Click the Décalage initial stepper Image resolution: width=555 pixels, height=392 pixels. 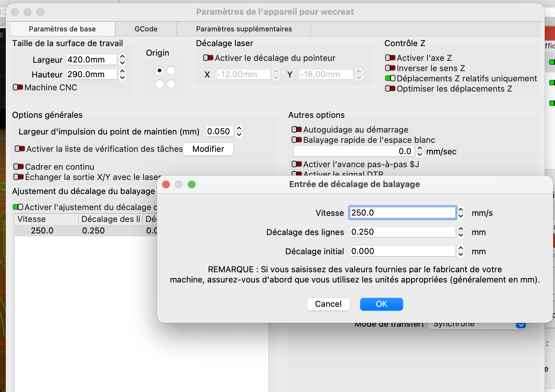[461, 251]
